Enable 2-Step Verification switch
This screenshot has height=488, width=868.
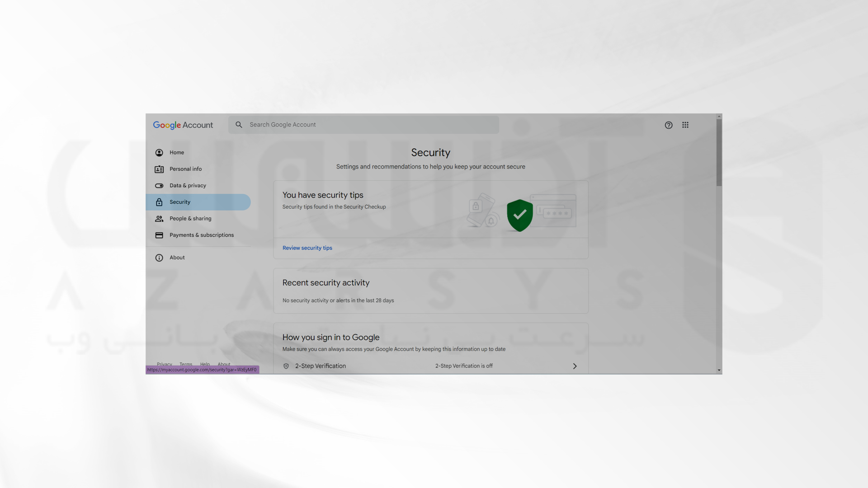574,366
